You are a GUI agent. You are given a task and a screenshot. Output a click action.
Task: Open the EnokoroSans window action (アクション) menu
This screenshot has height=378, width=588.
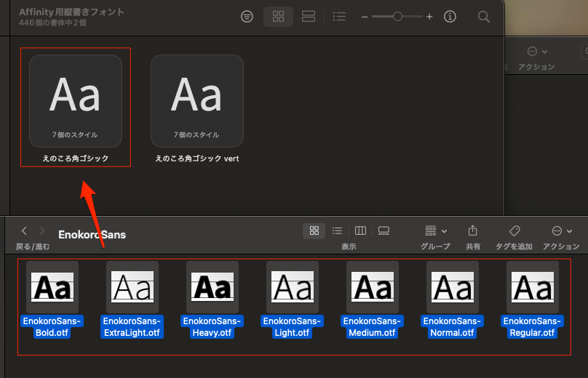pos(560,231)
